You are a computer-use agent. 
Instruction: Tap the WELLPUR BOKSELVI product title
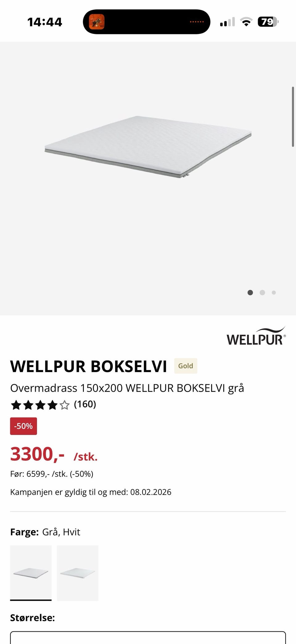(88, 366)
